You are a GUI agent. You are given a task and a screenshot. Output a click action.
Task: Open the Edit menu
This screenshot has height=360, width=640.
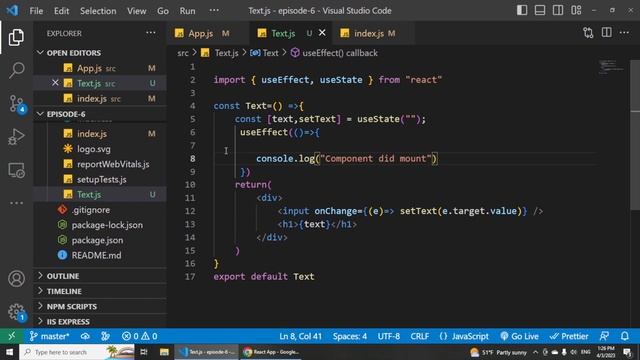61,11
